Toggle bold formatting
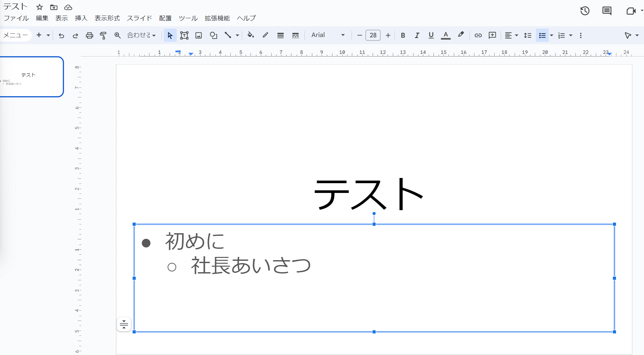 (403, 35)
